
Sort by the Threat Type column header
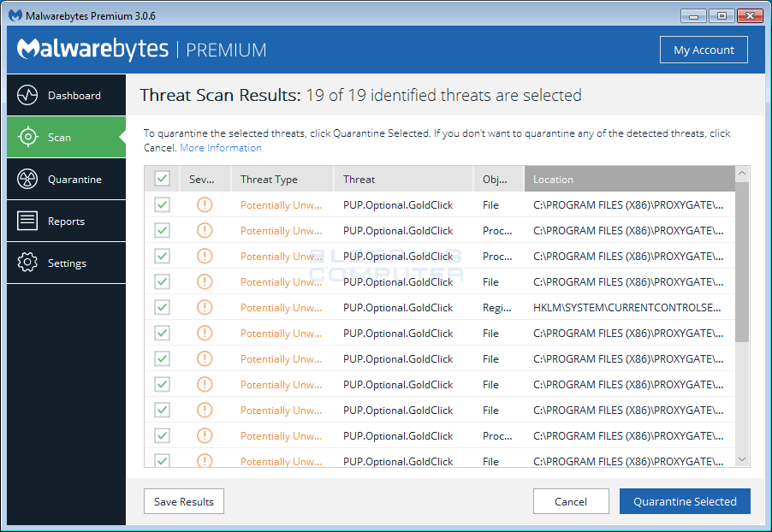click(282, 179)
